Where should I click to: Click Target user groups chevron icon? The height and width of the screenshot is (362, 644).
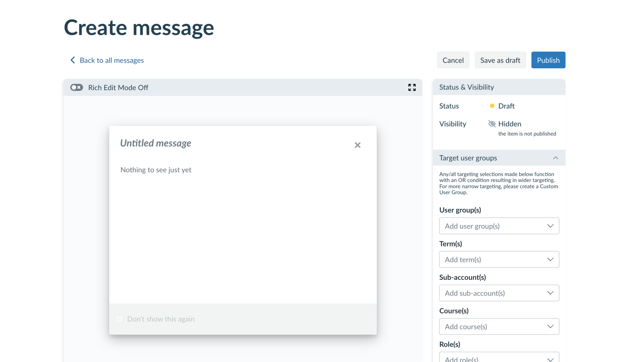[555, 158]
